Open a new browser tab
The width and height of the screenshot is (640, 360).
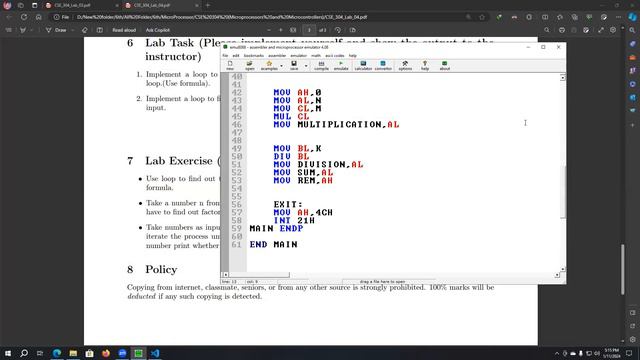point(208,5)
